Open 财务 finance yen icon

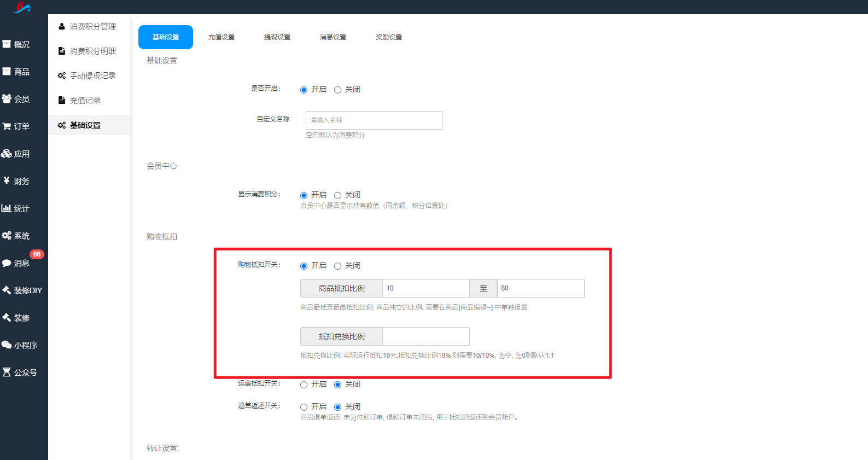7,180
